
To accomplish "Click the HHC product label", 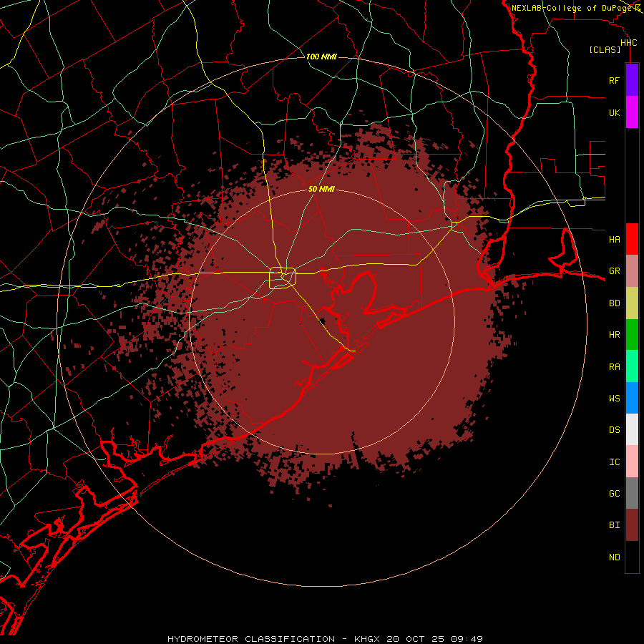I will click(628, 43).
